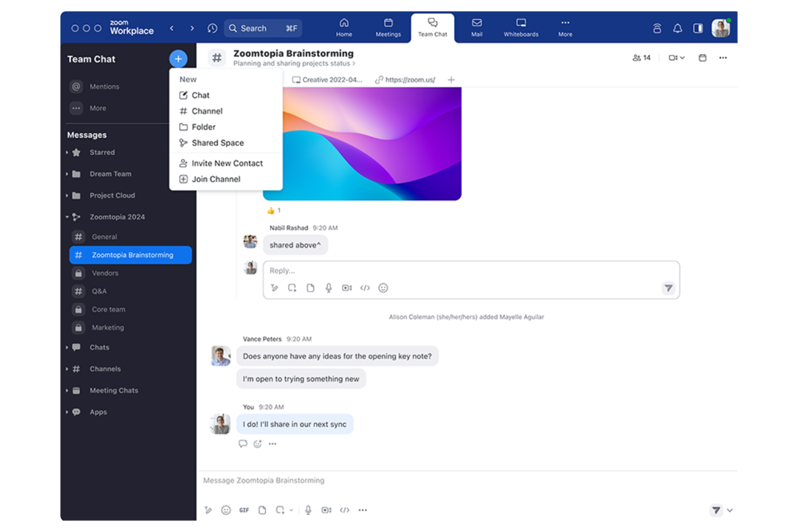Screen dimensions: 798x532
Task: Start a video meeting from the channel header
Action: pyautogui.click(x=673, y=58)
